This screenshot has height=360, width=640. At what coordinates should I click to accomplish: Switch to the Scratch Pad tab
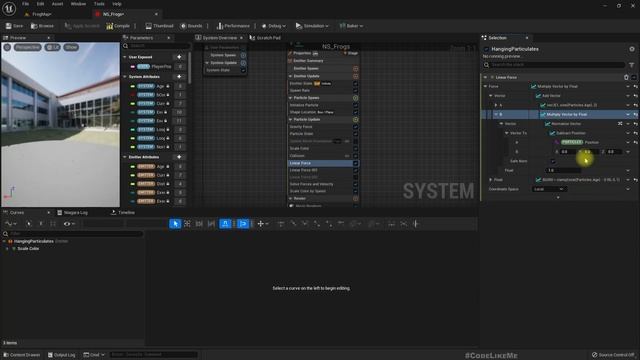click(x=265, y=38)
